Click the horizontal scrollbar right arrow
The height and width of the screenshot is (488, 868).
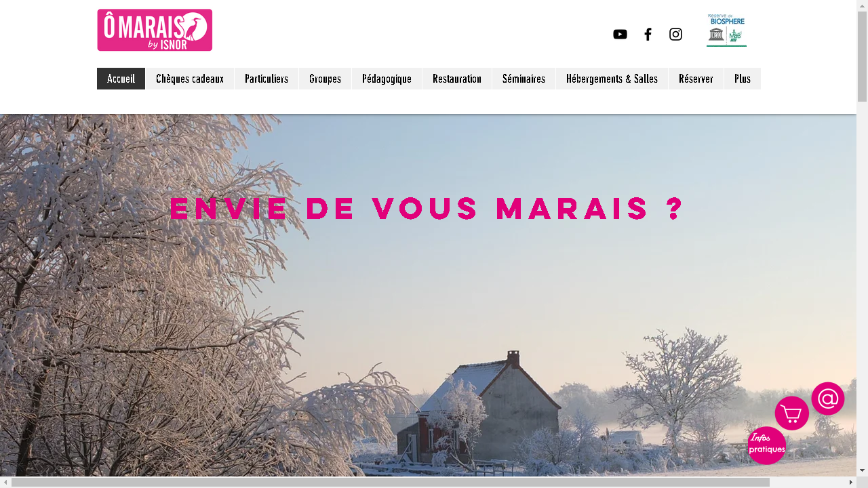(851, 482)
